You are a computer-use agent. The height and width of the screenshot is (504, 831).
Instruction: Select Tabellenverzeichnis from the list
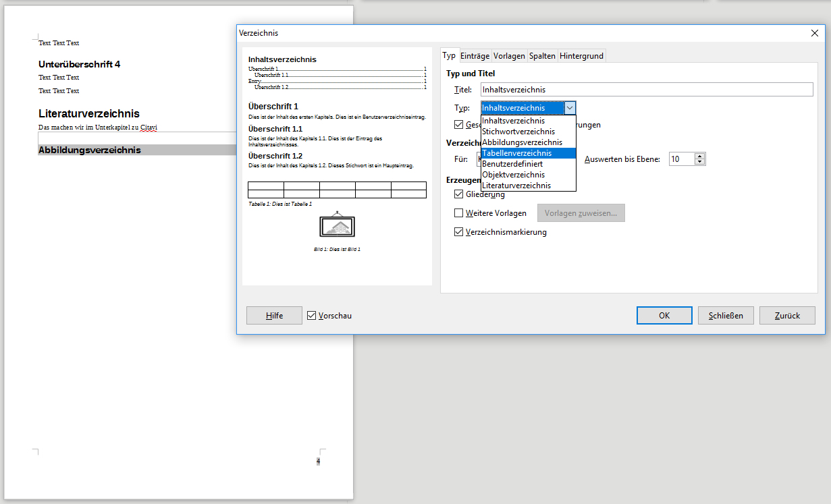516,153
